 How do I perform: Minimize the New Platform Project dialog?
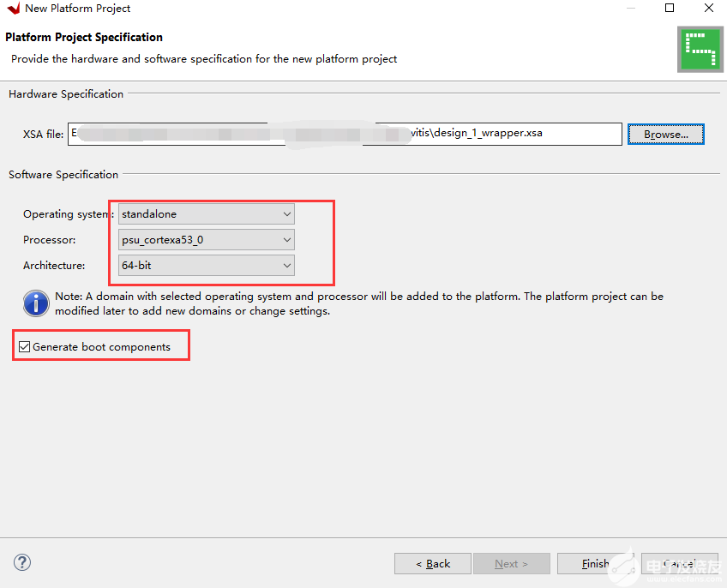pyautogui.click(x=630, y=9)
